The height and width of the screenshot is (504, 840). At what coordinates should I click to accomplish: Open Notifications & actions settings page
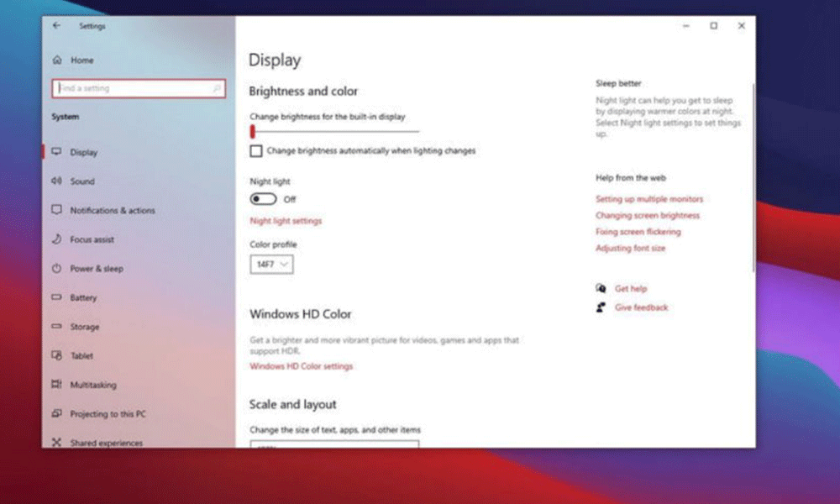coord(113,211)
